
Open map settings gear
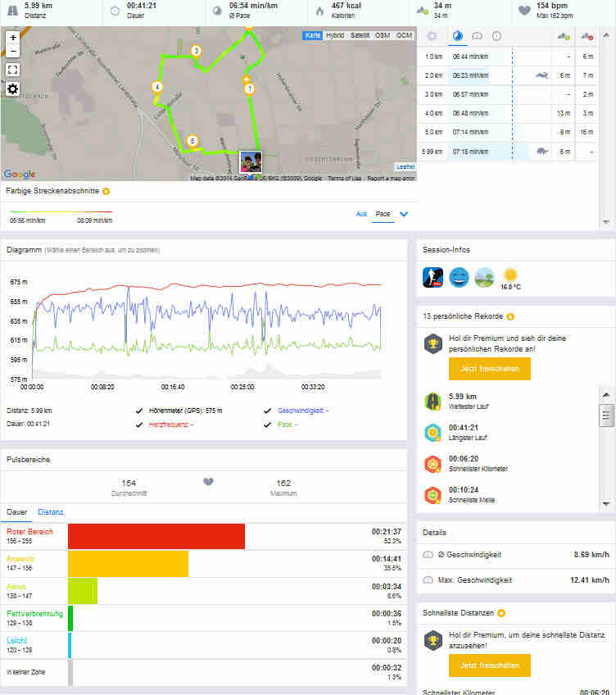(13, 89)
